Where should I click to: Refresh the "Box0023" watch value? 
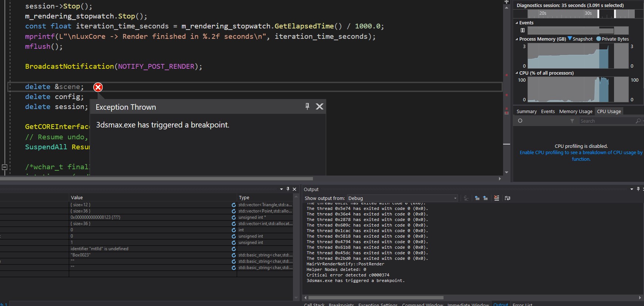(234, 255)
